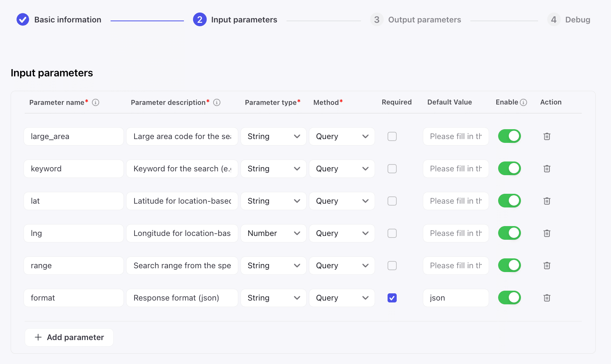611x364 pixels.
Task: Turn off the range parameter enable switch
Action: (509, 265)
